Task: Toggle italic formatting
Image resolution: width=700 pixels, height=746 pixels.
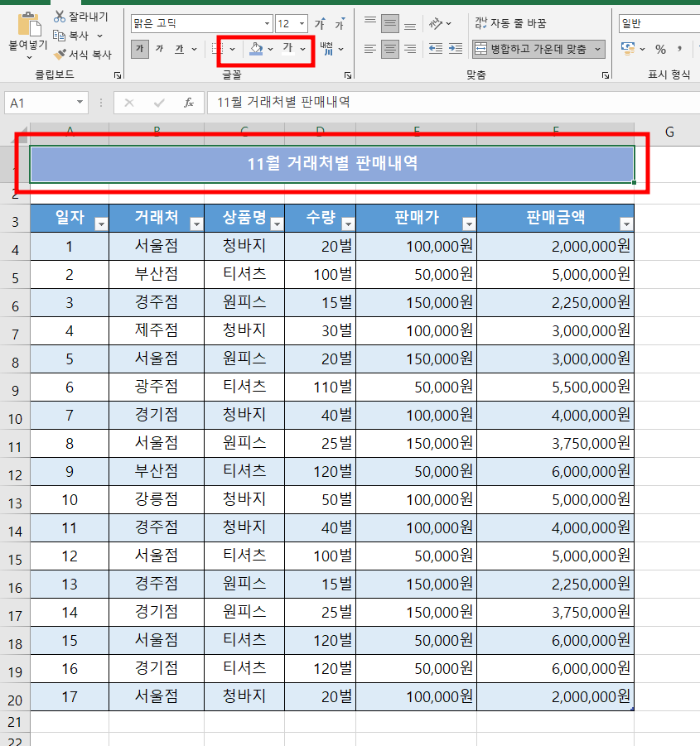Action: 159,49
